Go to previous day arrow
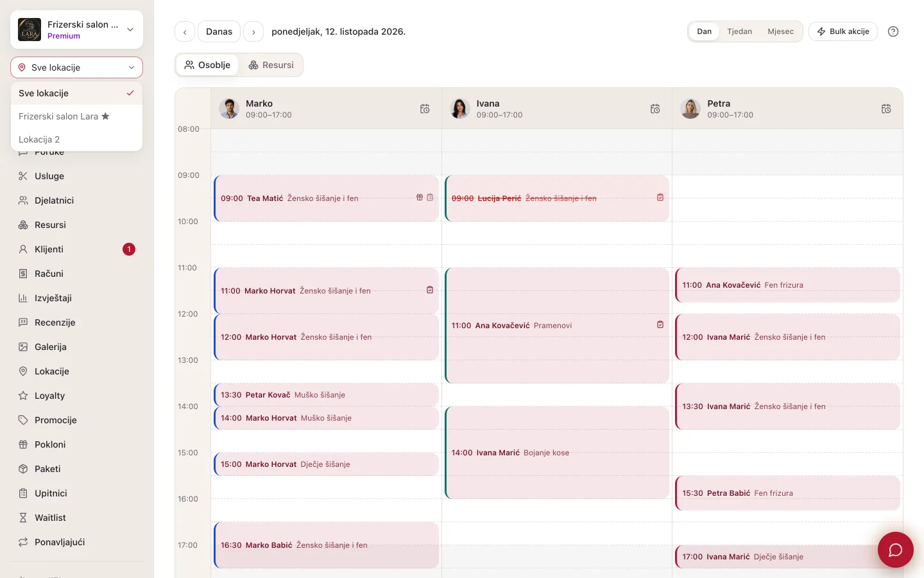Viewport: 924px width, 578px height. click(x=185, y=31)
